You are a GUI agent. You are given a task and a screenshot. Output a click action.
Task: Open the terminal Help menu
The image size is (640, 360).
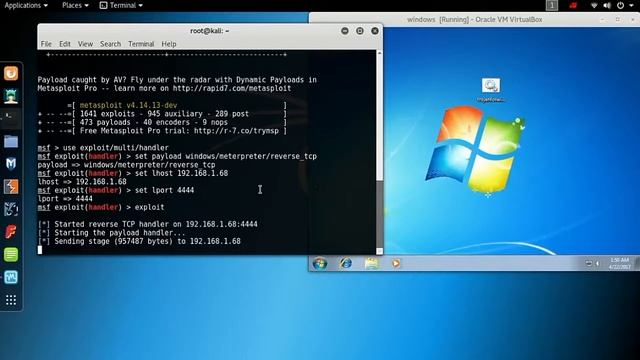click(x=169, y=44)
